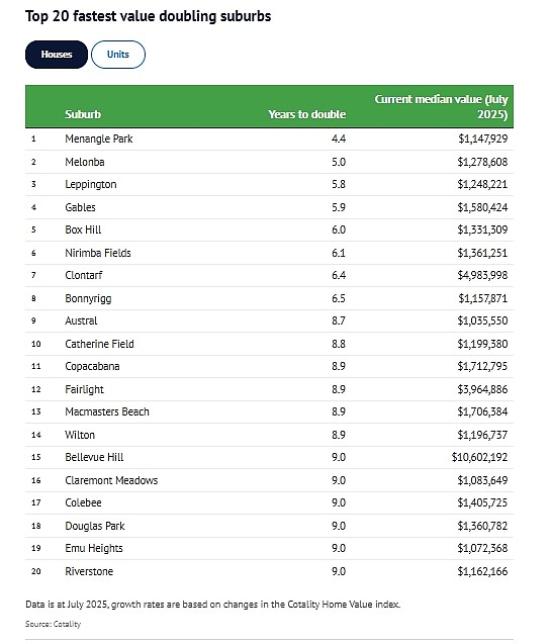Click Bellevue Hill value $10,602,192

point(480,457)
